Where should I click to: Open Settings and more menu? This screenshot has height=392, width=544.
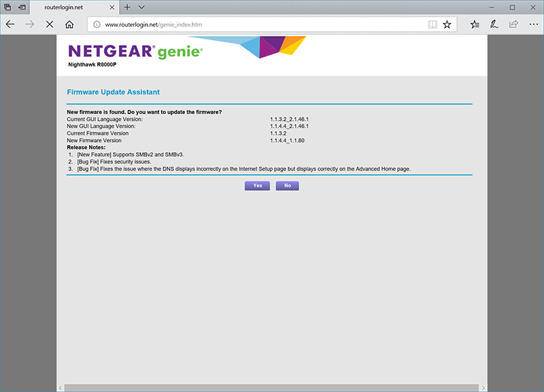[533, 24]
